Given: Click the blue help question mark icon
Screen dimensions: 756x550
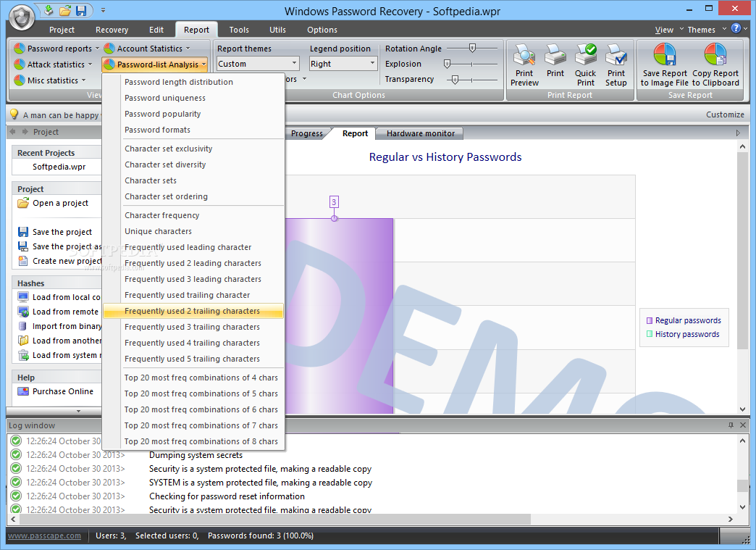Looking at the screenshot, I should click(736, 28).
